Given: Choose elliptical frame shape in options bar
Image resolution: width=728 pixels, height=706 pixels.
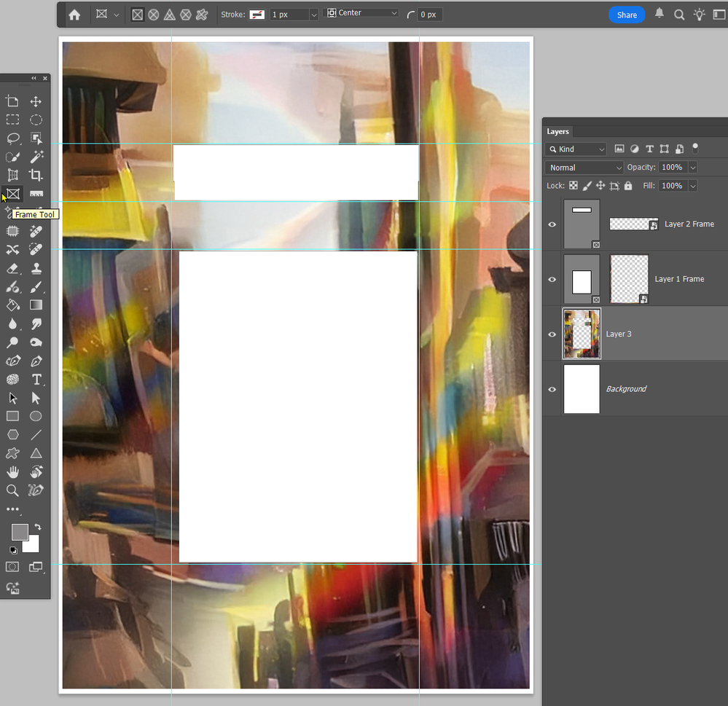Looking at the screenshot, I should tap(153, 15).
